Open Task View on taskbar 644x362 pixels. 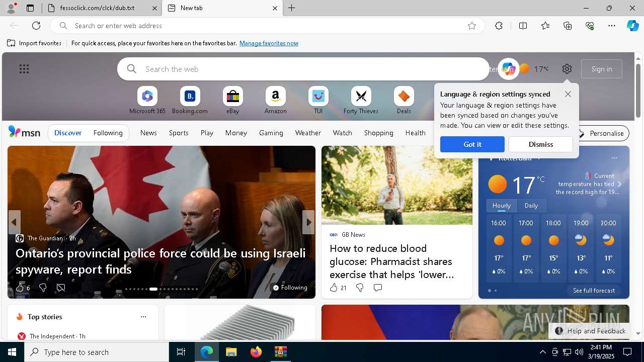coord(181,352)
